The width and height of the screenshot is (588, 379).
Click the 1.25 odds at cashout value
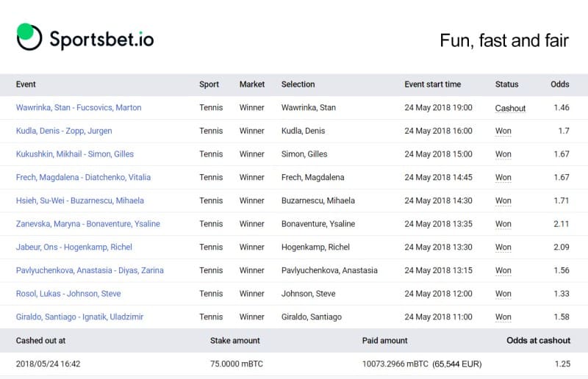562,364
